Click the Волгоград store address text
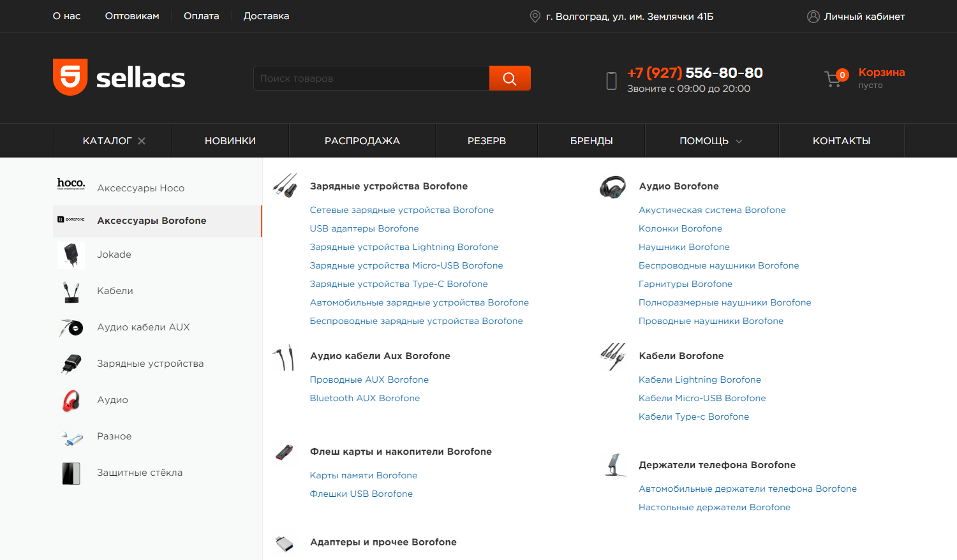 click(x=630, y=17)
